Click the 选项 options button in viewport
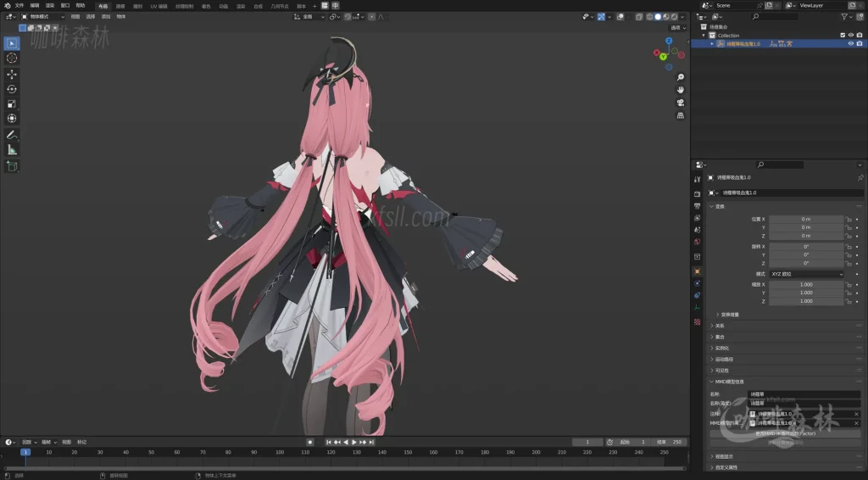This screenshot has width=868, height=480. [678, 28]
